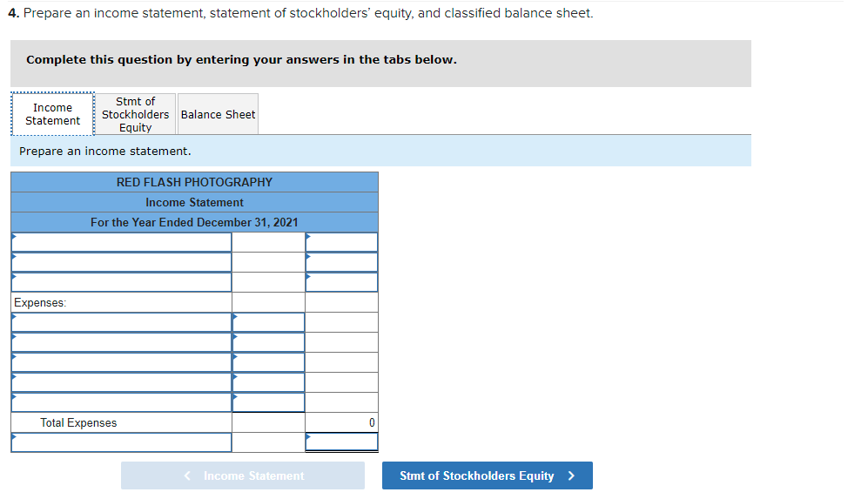Click first row right-column amount field
Screen dimensions: 868x499
click(341, 242)
